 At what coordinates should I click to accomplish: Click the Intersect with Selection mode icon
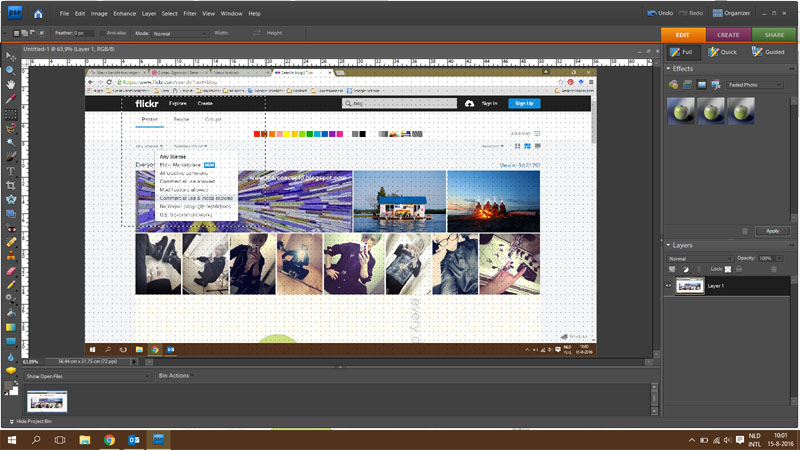tap(42, 33)
